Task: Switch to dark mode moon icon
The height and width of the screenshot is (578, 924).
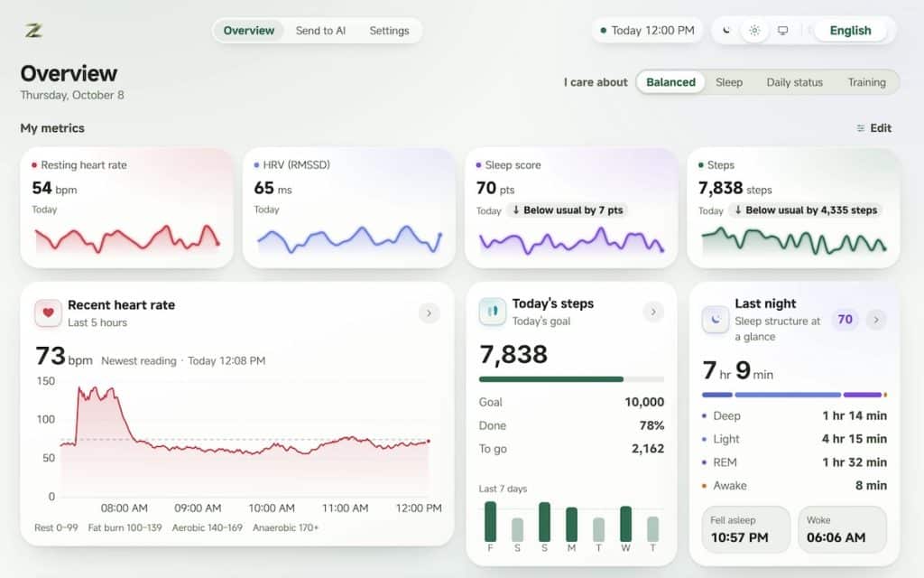Action: click(726, 30)
